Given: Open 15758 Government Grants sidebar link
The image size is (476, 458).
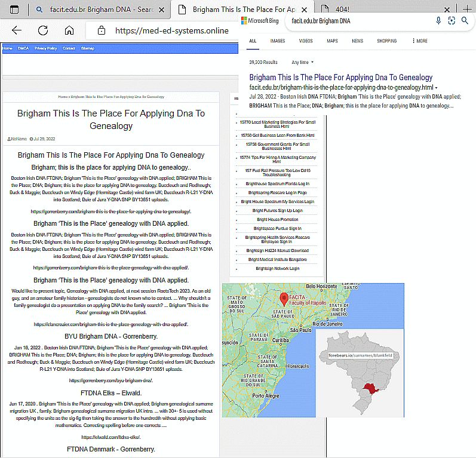Looking at the screenshot, I should pos(278,146).
